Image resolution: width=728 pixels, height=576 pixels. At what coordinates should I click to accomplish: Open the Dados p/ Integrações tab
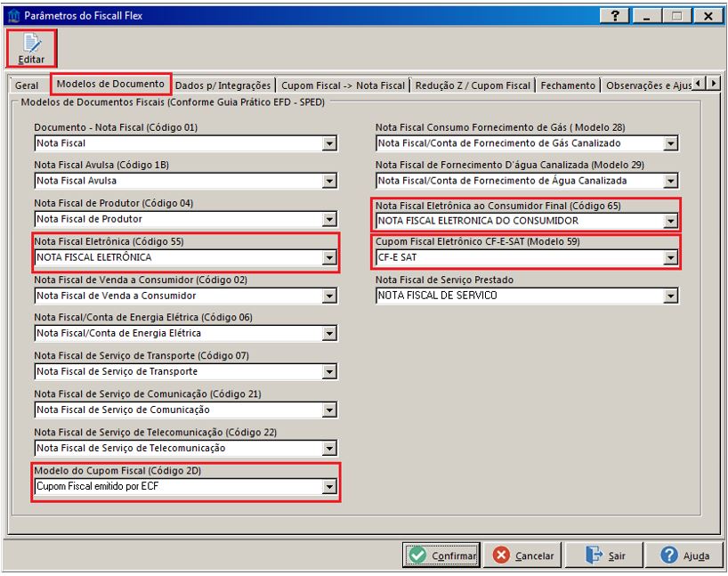point(222,85)
